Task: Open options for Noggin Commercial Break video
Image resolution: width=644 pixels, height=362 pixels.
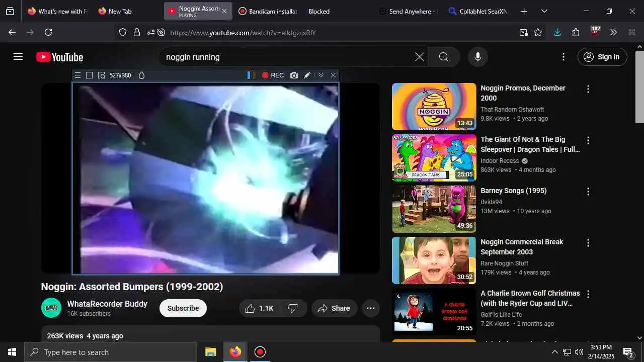Action: click(x=588, y=243)
